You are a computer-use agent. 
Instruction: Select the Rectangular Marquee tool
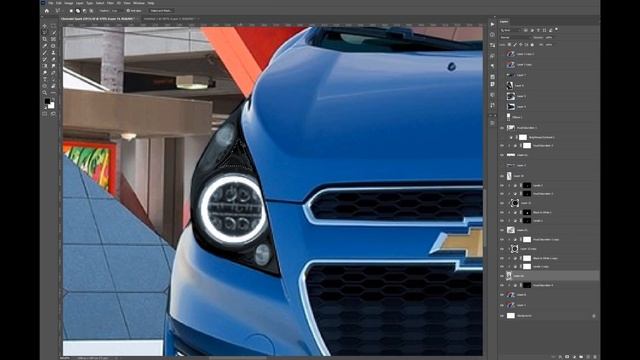(x=53, y=26)
